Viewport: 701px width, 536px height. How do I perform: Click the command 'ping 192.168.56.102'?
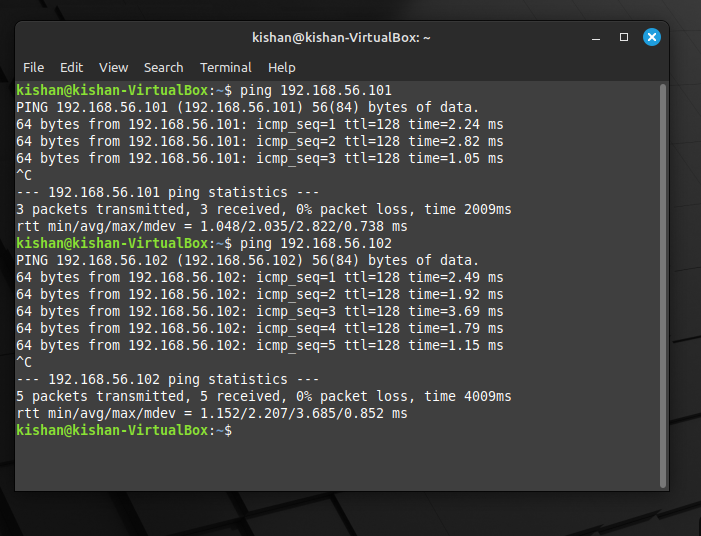316,243
